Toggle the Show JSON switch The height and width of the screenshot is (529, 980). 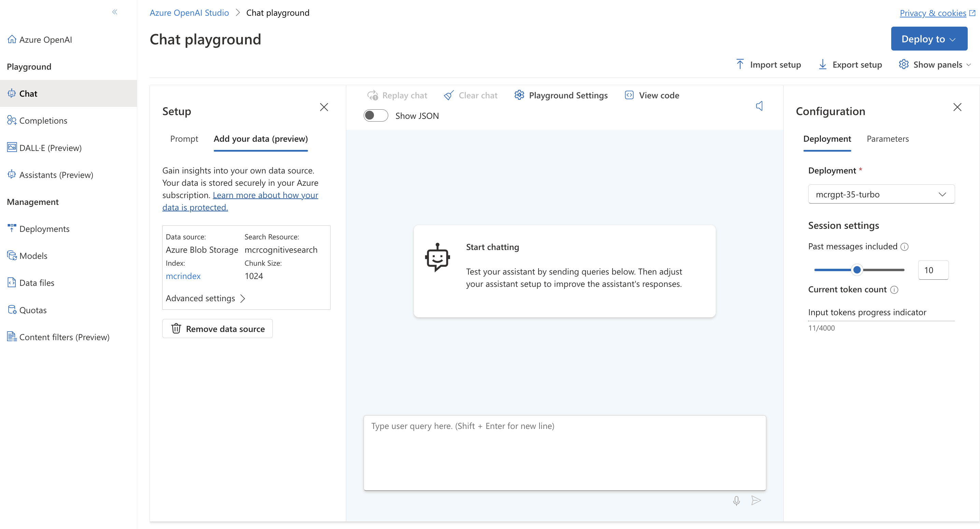(x=376, y=115)
